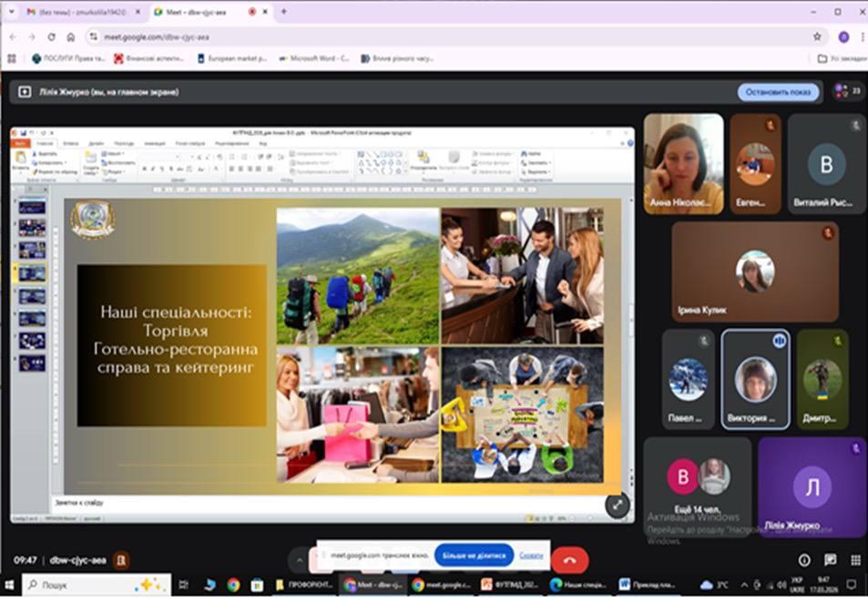Image resolution: width=868 pixels, height=604 pixels.
Task: Expand shared presentation to full screen
Action: tap(618, 505)
